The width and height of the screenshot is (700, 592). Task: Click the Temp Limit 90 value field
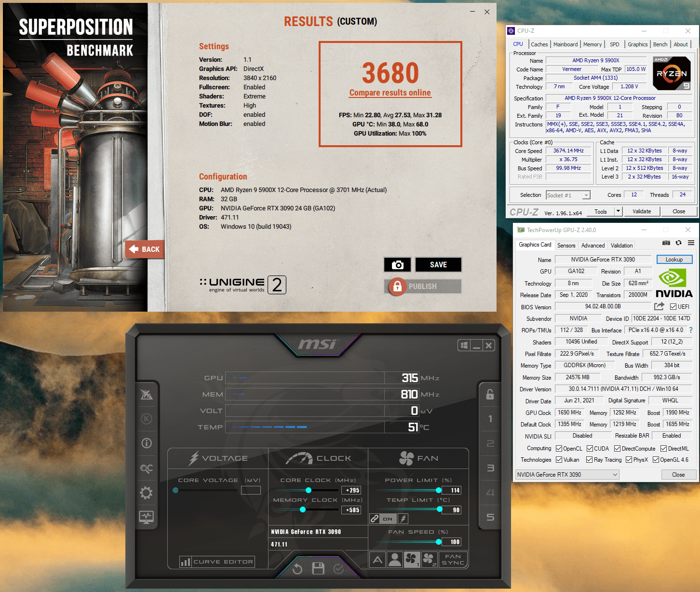(452, 510)
